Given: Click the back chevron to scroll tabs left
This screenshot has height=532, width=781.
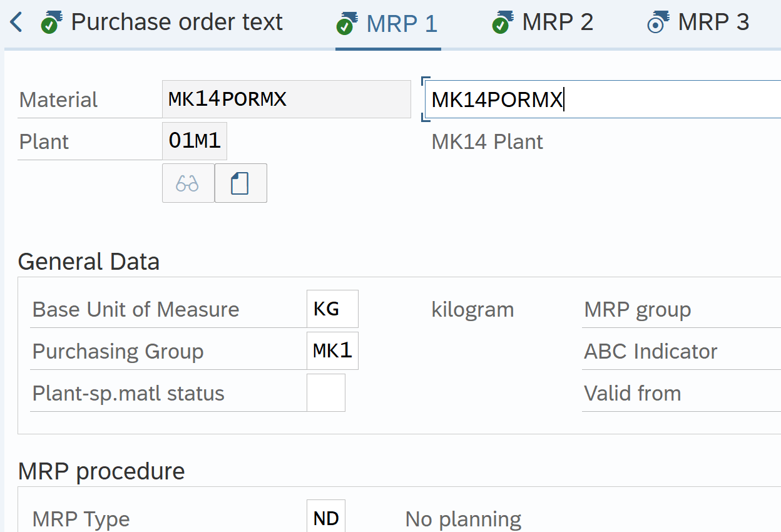Looking at the screenshot, I should click(16, 23).
